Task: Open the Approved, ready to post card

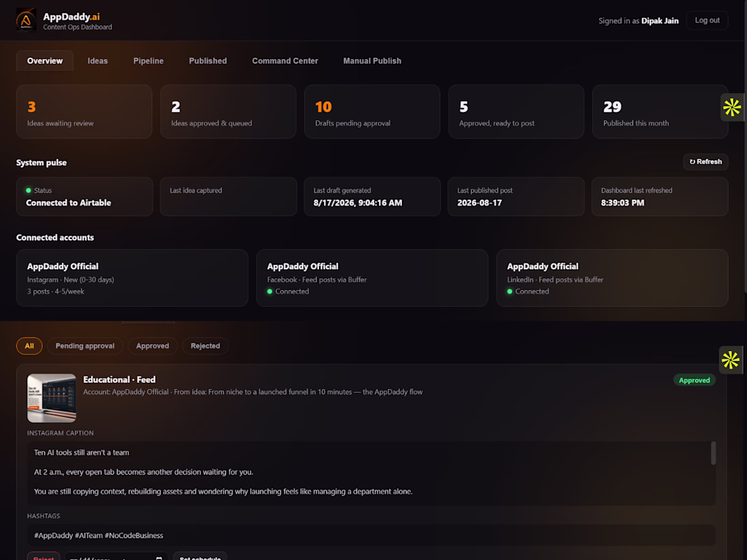Action: click(516, 112)
